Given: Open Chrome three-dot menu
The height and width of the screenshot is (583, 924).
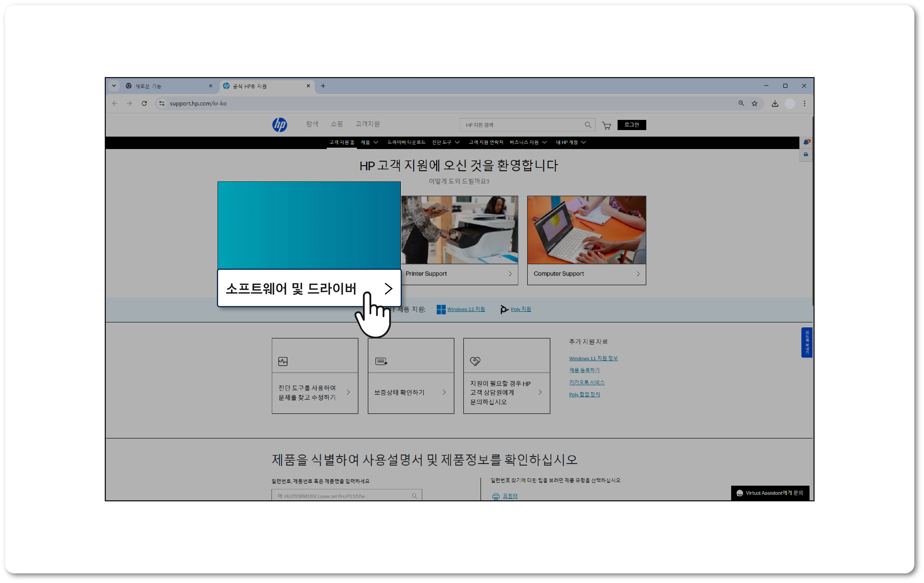Looking at the screenshot, I should coord(804,103).
